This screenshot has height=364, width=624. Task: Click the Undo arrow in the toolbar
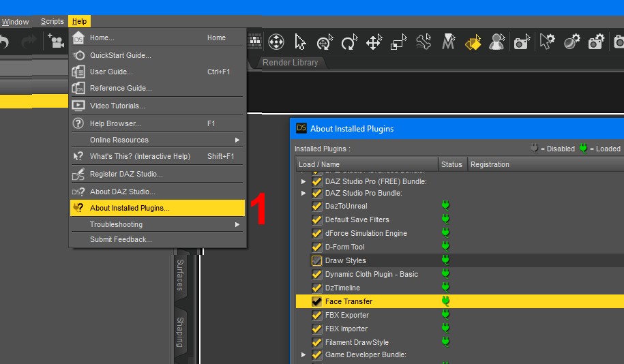(4, 42)
